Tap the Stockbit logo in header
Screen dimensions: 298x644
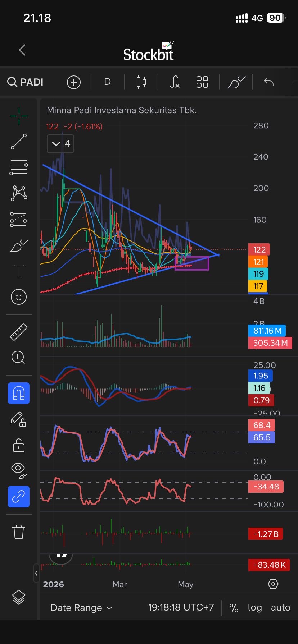[x=149, y=51]
